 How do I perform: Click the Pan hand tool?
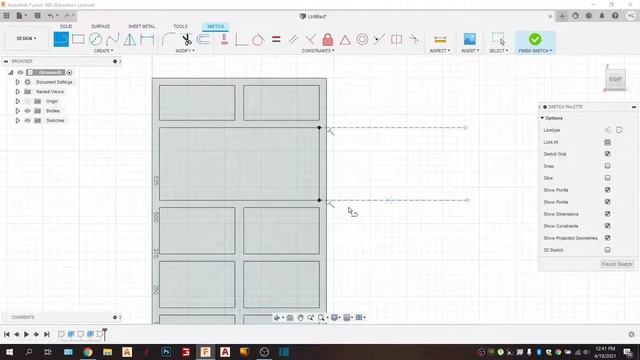point(300,318)
